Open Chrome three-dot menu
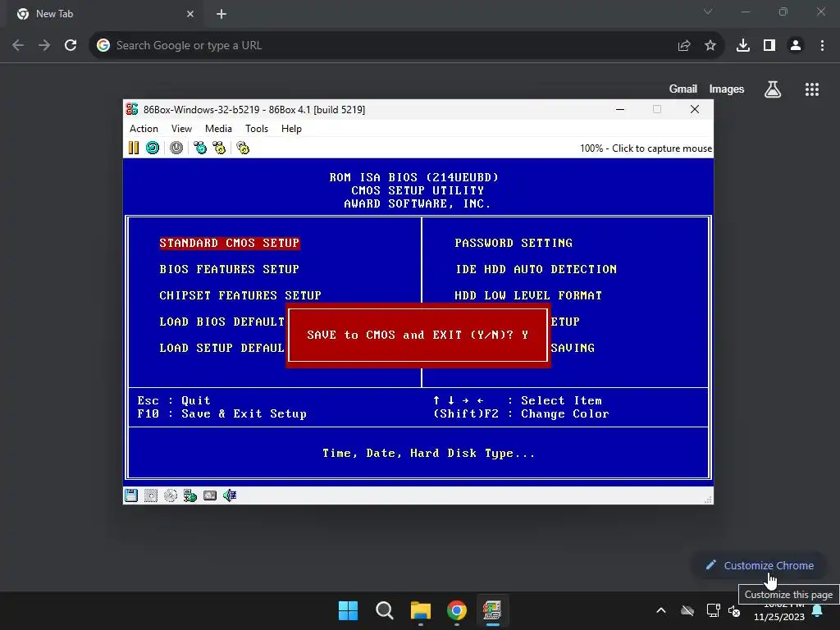This screenshot has height=630, width=840. coord(822,46)
